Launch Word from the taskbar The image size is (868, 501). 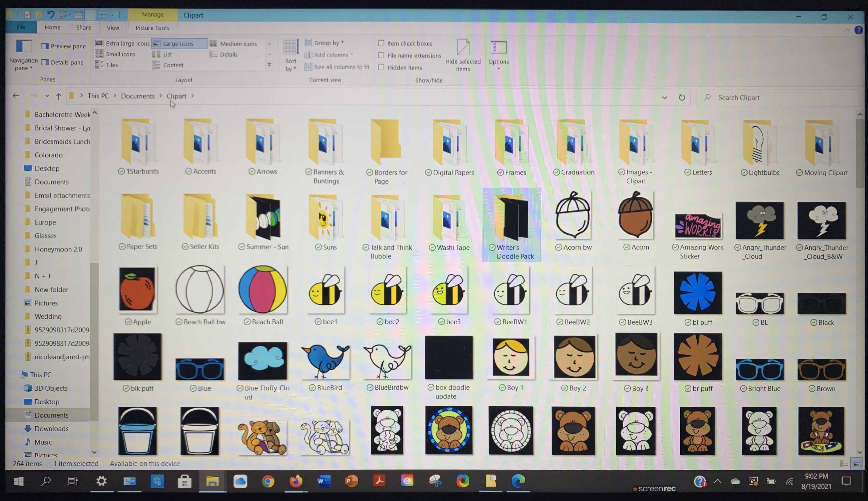tap(324, 481)
